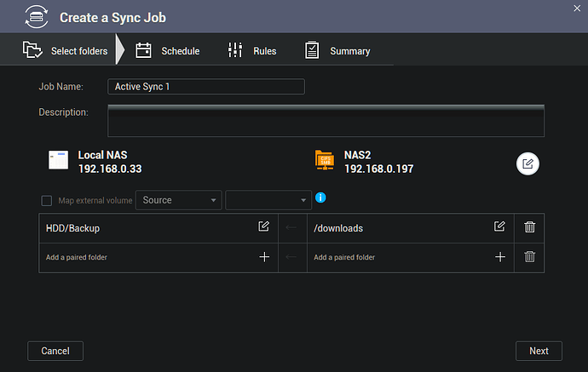This screenshot has height=372, width=588.
Task: Add a remote paired folder with plus icon
Action: click(x=500, y=257)
